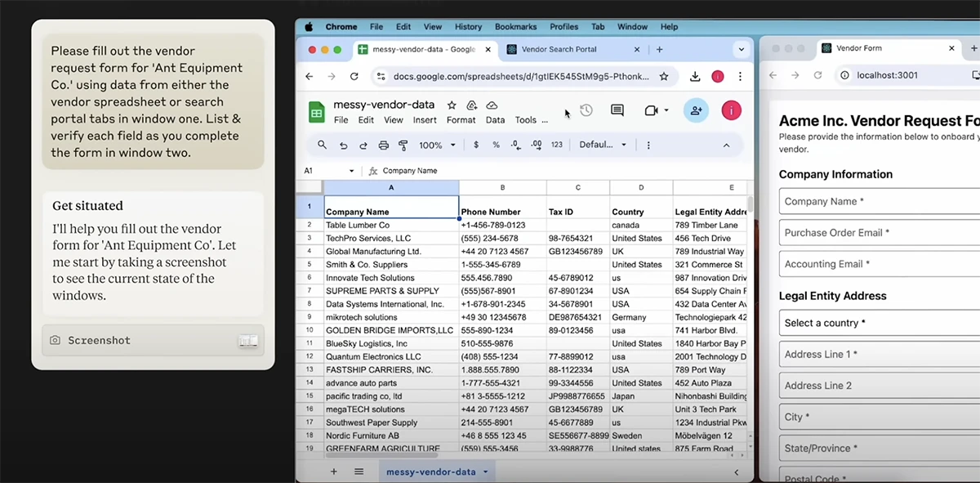
Task: Undo the last action in Sheets
Action: coord(343,145)
